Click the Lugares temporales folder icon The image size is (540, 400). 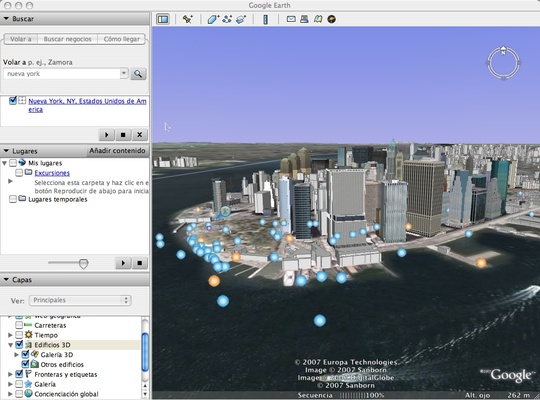[x=22, y=198]
